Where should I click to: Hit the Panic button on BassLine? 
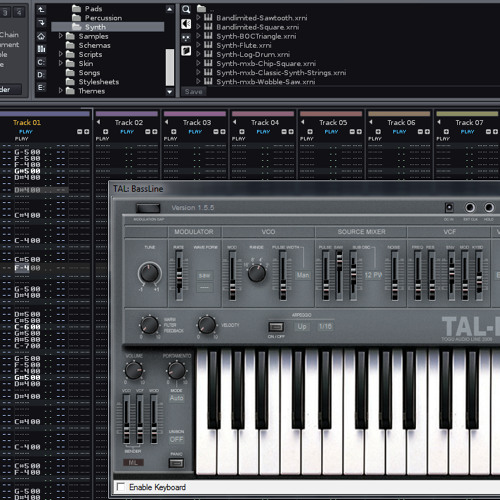point(176,463)
